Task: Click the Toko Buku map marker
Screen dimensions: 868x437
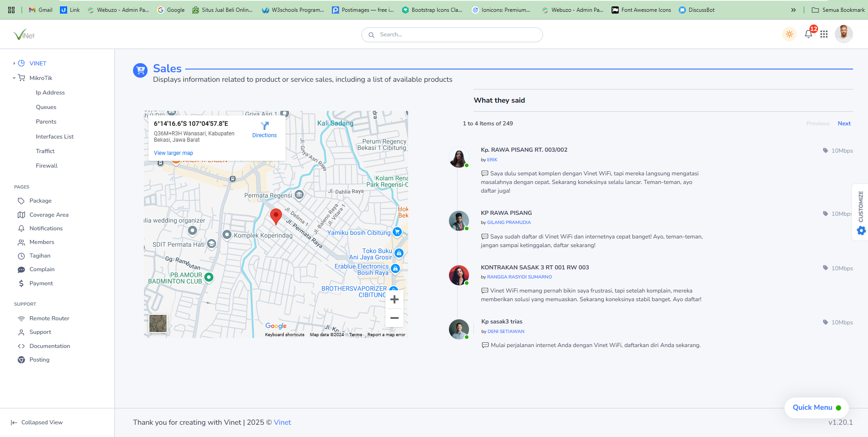Action: [x=399, y=253]
